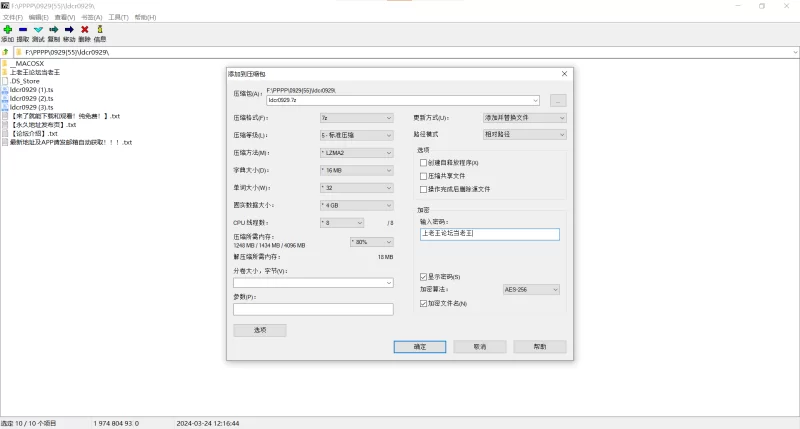Click the Info (信息) toolbar icon
Image resolution: width=800 pixels, height=429 pixels.
(x=100, y=30)
